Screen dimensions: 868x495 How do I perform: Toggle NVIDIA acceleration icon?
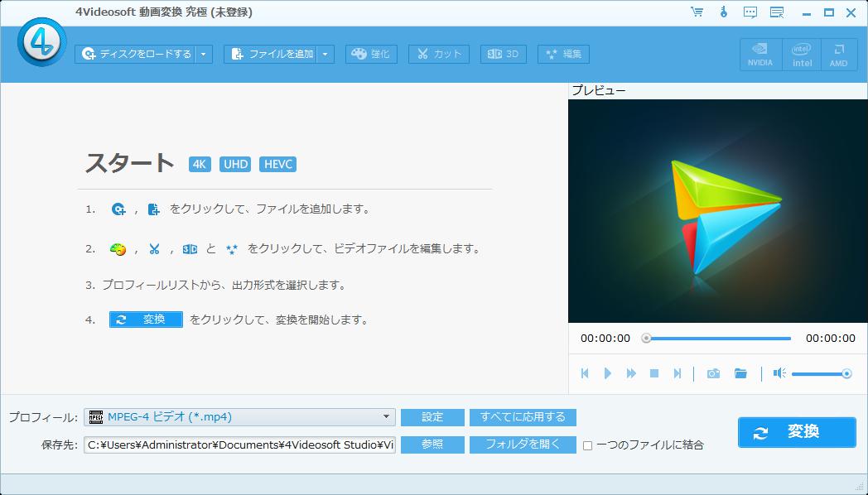[760, 54]
